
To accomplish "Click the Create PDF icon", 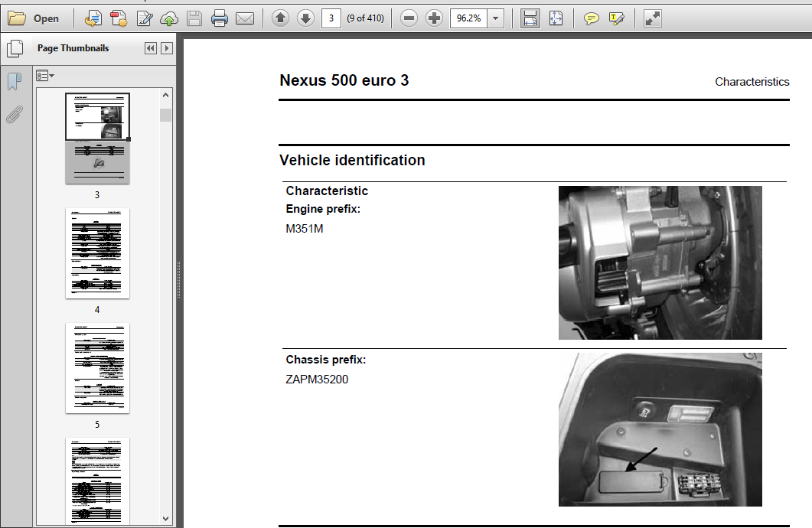I will [119, 18].
